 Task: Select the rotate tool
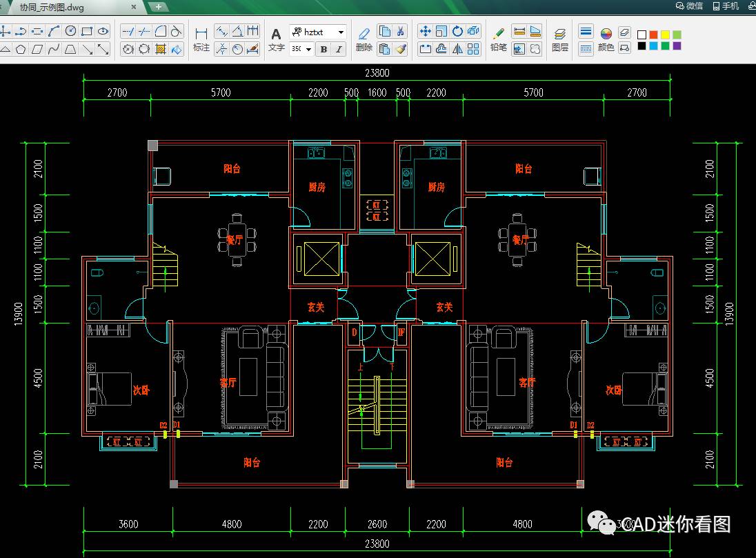457,31
